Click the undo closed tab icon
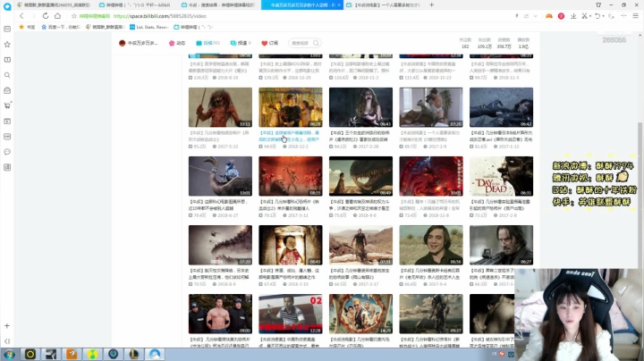644x361 pixels. pos(597,16)
